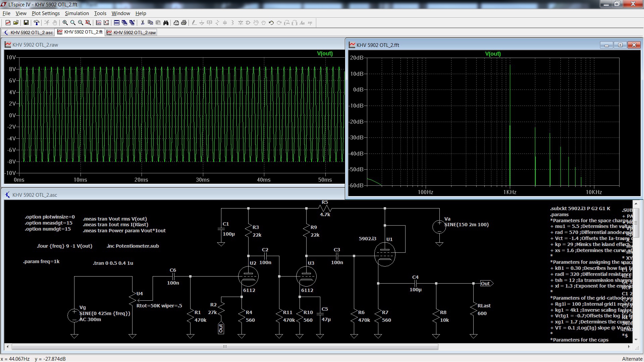Click the Undo arrow icon

[271, 23]
